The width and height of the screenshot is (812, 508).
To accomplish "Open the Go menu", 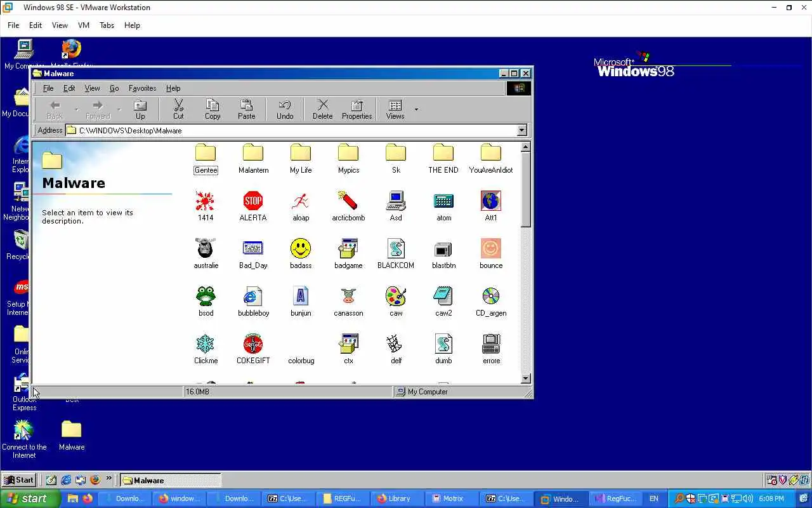I will click(x=114, y=88).
